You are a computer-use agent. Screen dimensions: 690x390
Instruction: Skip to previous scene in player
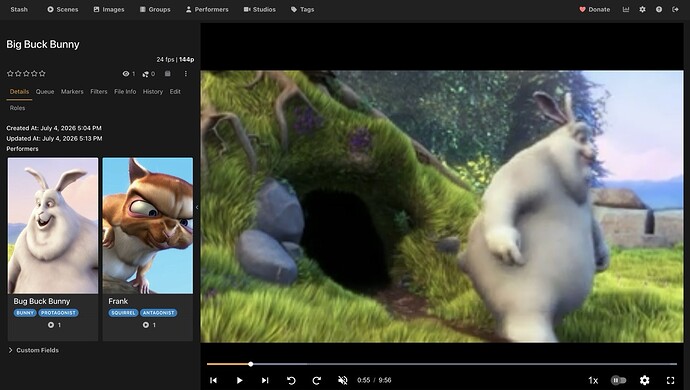point(213,380)
